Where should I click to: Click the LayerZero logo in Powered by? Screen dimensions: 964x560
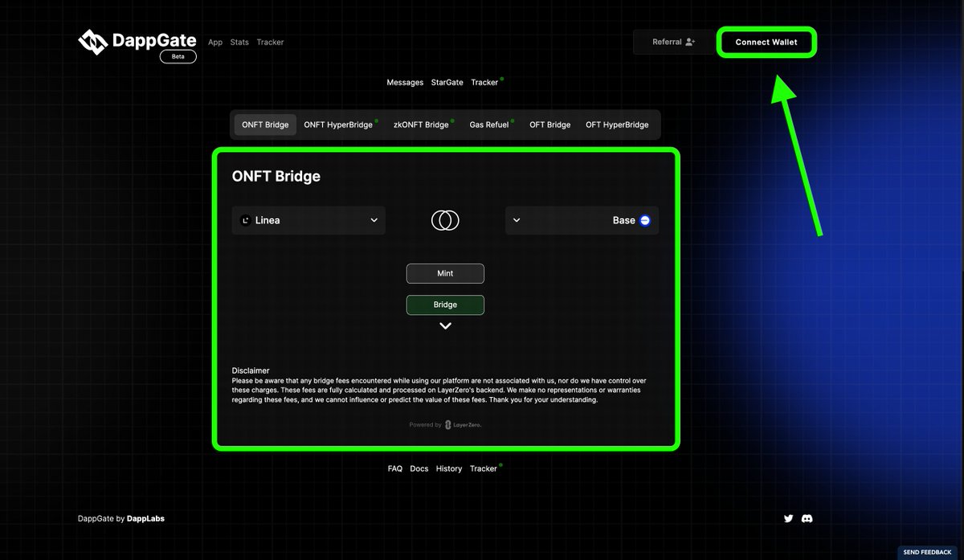click(x=464, y=424)
